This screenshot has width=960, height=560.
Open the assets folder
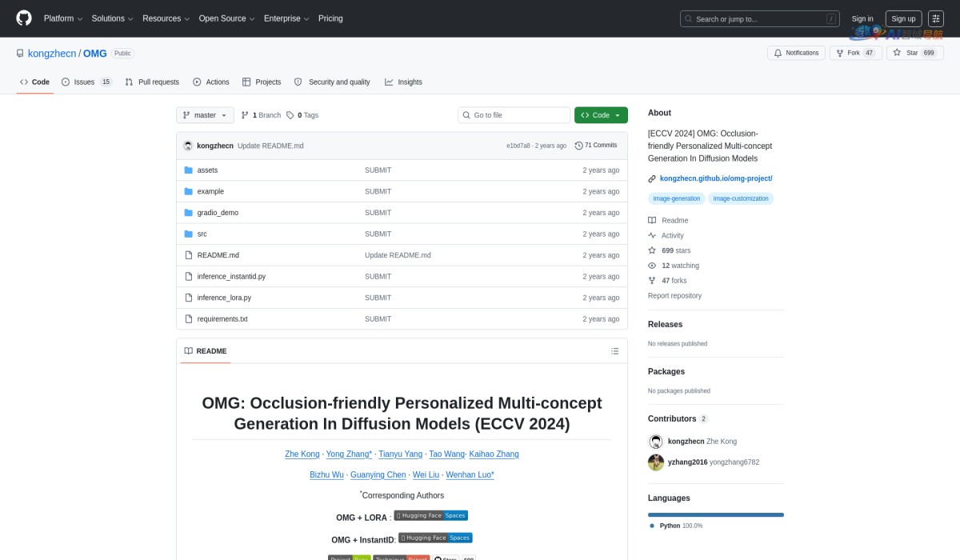(207, 170)
